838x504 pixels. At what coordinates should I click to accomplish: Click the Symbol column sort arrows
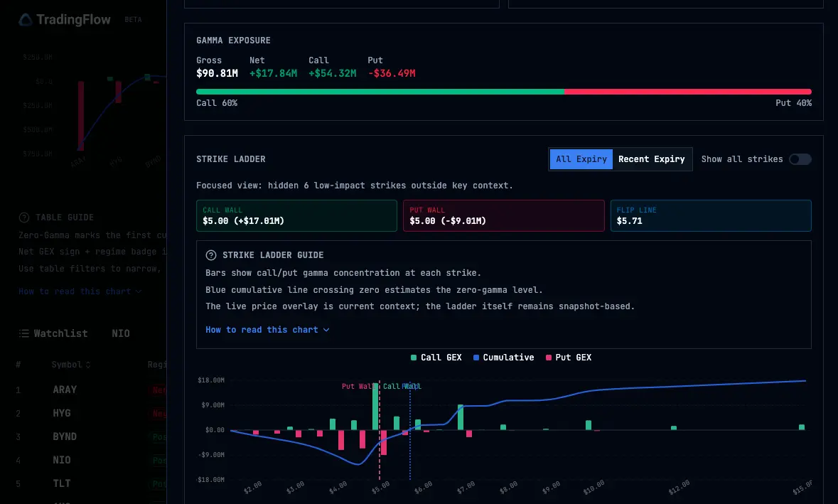(88, 365)
